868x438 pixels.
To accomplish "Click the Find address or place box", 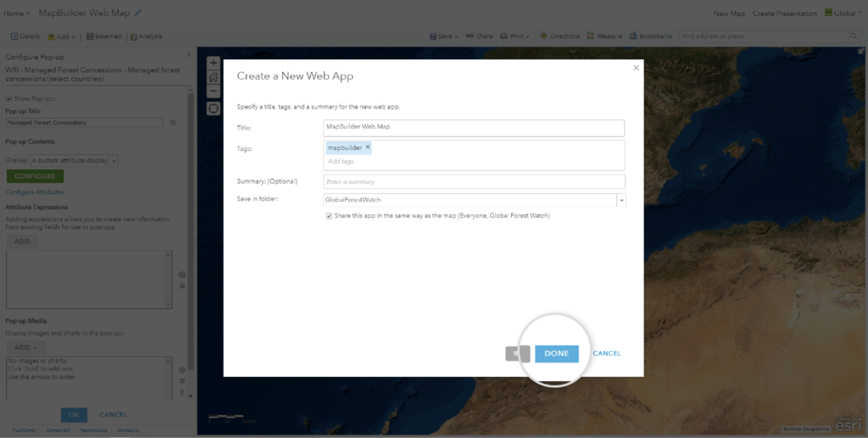I will point(764,36).
